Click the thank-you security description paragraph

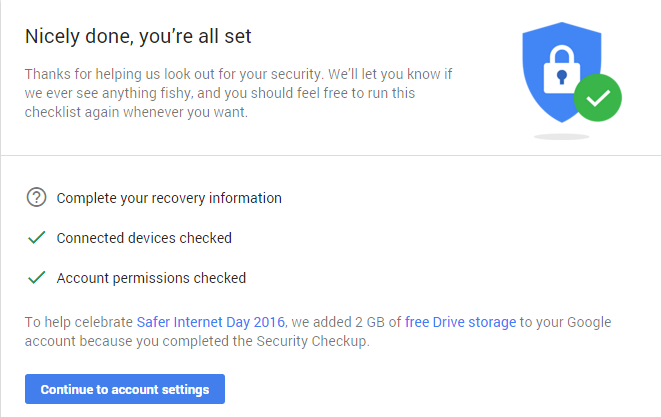235,93
